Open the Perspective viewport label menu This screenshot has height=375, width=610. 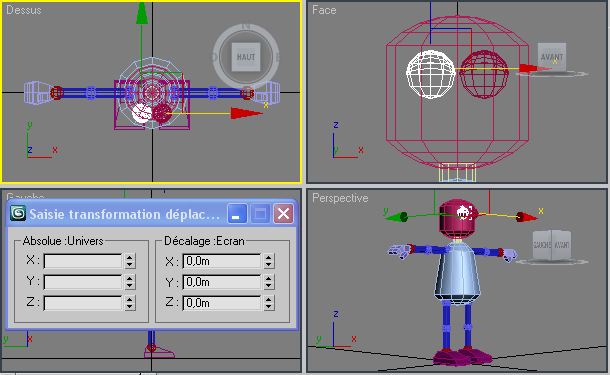(x=340, y=198)
